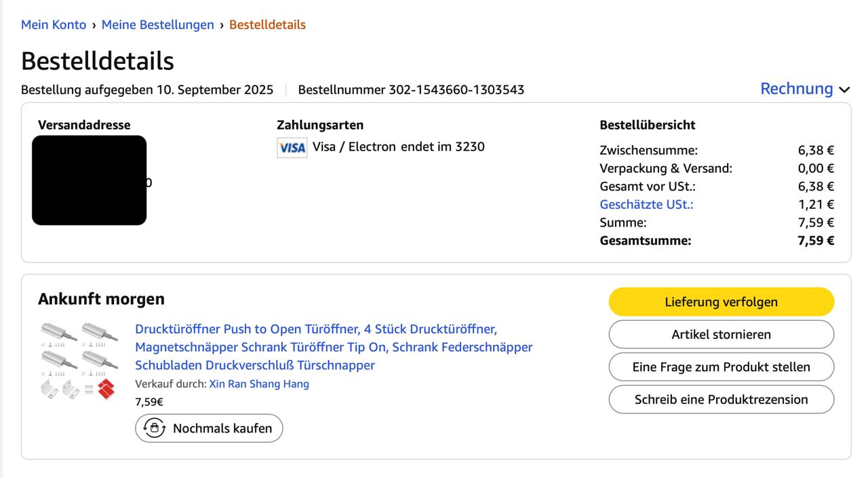Click the Visa card logo icon
The image size is (868, 478).
[292, 148]
